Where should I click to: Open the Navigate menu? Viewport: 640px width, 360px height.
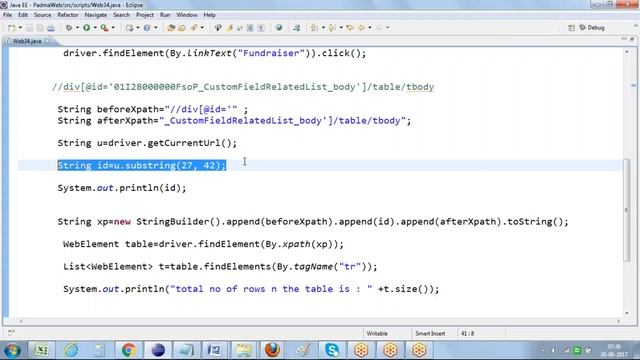[x=96, y=15]
